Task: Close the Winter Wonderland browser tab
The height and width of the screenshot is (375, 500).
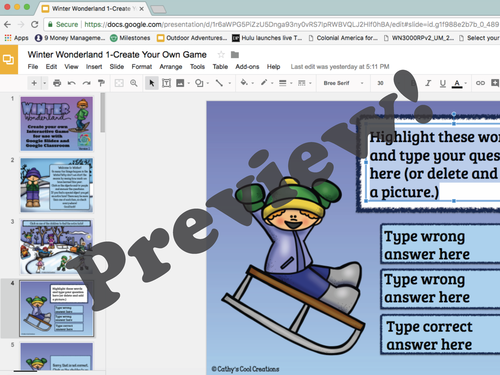Action: point(142,9)
